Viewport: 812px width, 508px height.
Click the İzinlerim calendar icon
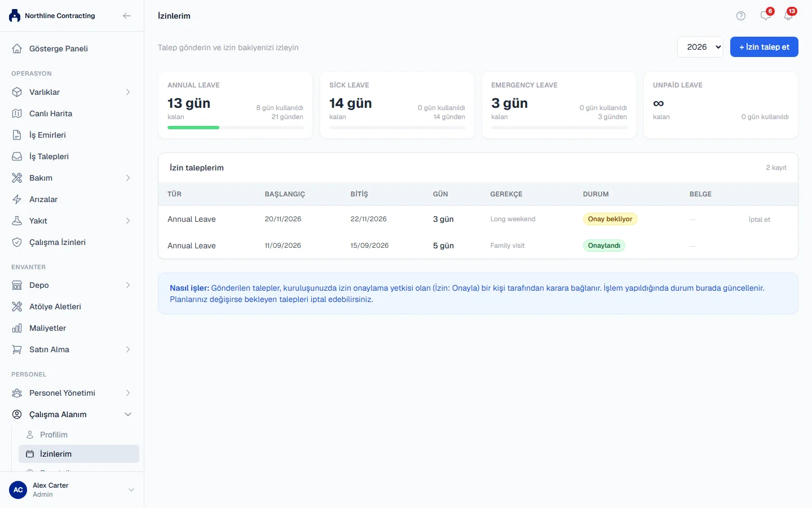[x=30, y=454]
